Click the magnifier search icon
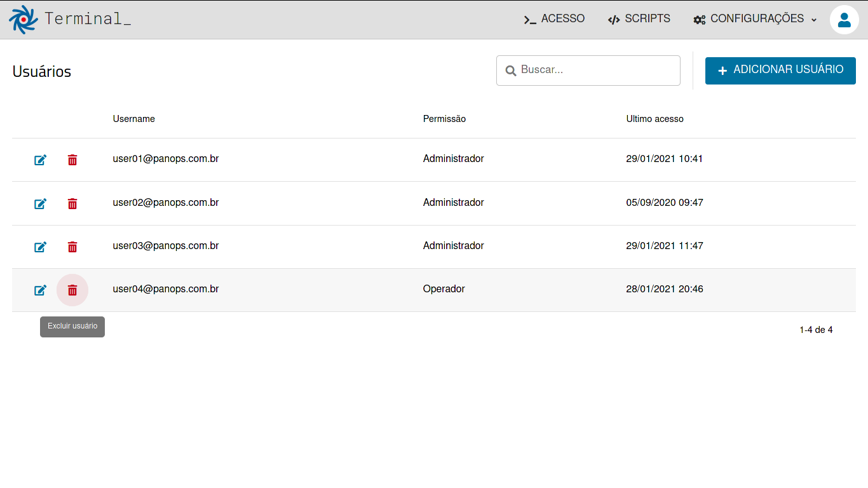The height and width of the screenshot is (488, 868). tap(510, 71)
